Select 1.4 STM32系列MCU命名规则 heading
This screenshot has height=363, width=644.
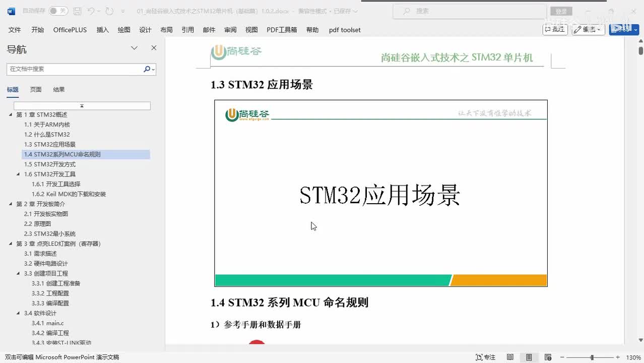click(86, 155)
